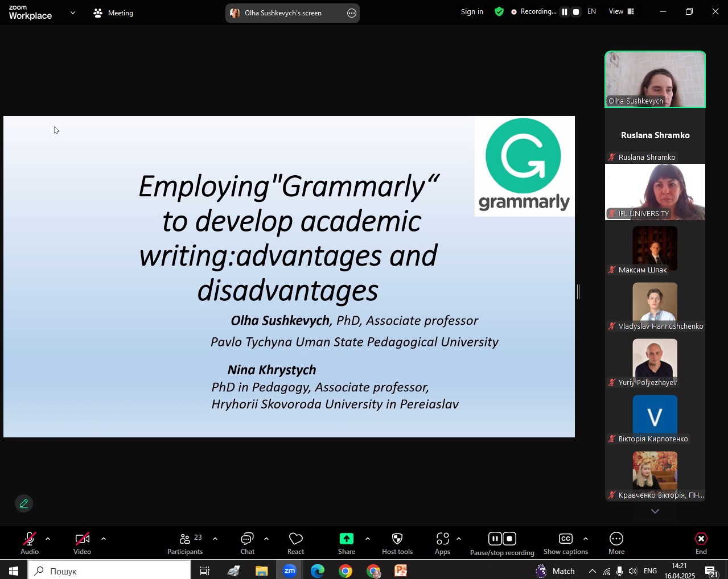Open the More options menu
This screenshot has height=579, width=728.
(616, 543)
